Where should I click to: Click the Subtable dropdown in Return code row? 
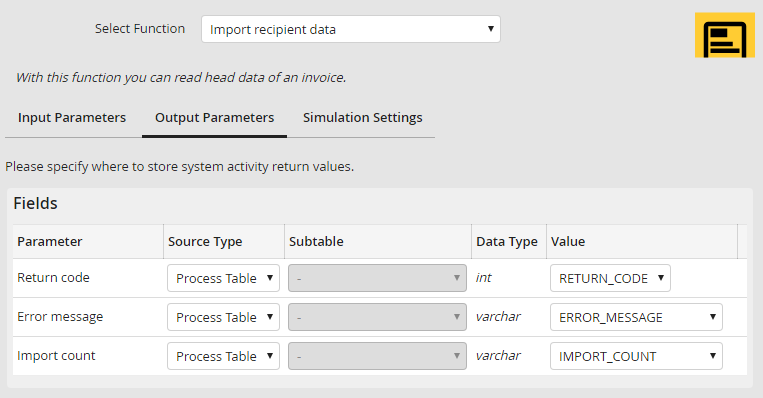coord(377,278)
